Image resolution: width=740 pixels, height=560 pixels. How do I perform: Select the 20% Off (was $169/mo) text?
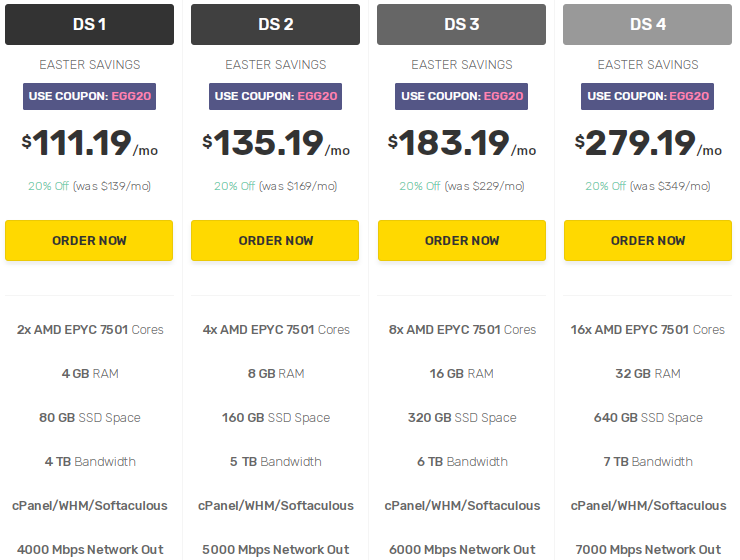[275, 186]
